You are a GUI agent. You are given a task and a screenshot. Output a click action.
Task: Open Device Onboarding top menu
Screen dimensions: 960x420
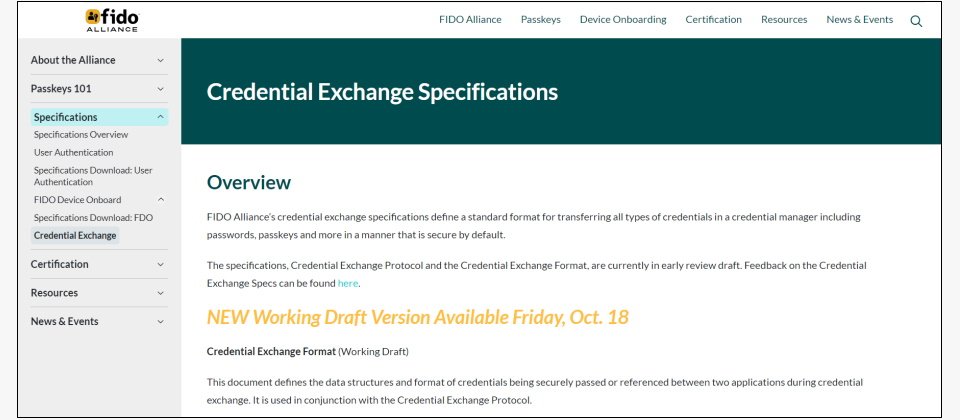pos(623,20)
